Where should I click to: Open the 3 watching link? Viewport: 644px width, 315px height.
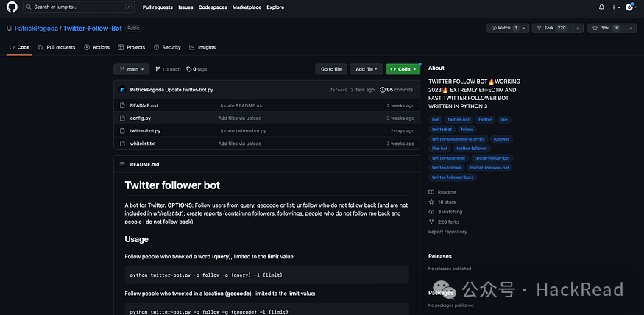point(445,212)
